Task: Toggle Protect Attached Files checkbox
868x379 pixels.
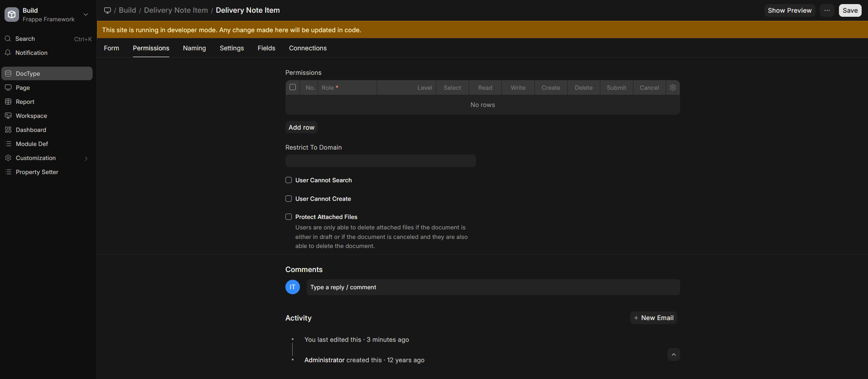Action: coord(289,217)
